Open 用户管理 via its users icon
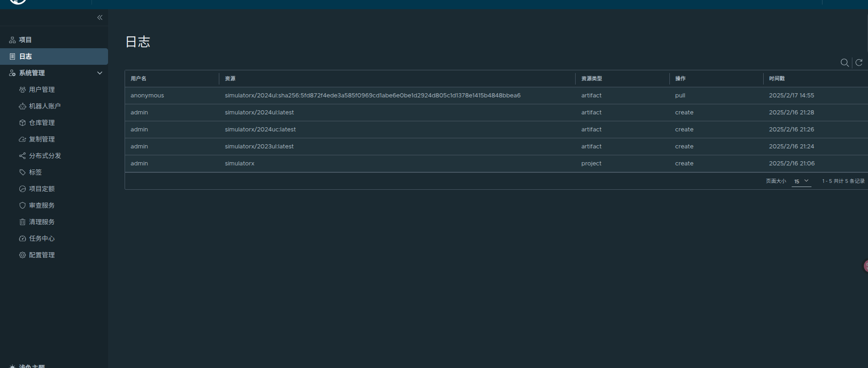The width and height of the screenshot is (868, 368). pyautogui.click(x=23, y=90)
